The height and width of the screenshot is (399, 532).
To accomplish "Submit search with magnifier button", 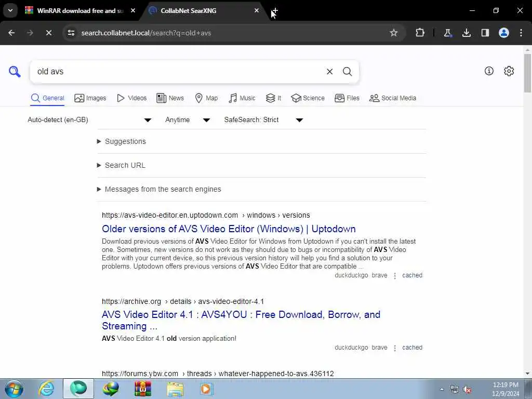I will (347, 72).
